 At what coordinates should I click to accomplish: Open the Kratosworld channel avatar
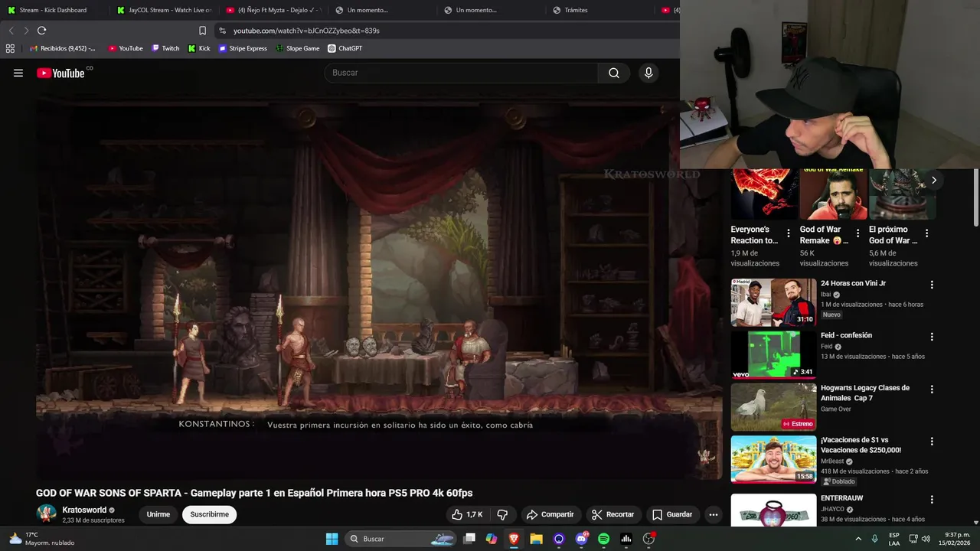tap(46, 514)
